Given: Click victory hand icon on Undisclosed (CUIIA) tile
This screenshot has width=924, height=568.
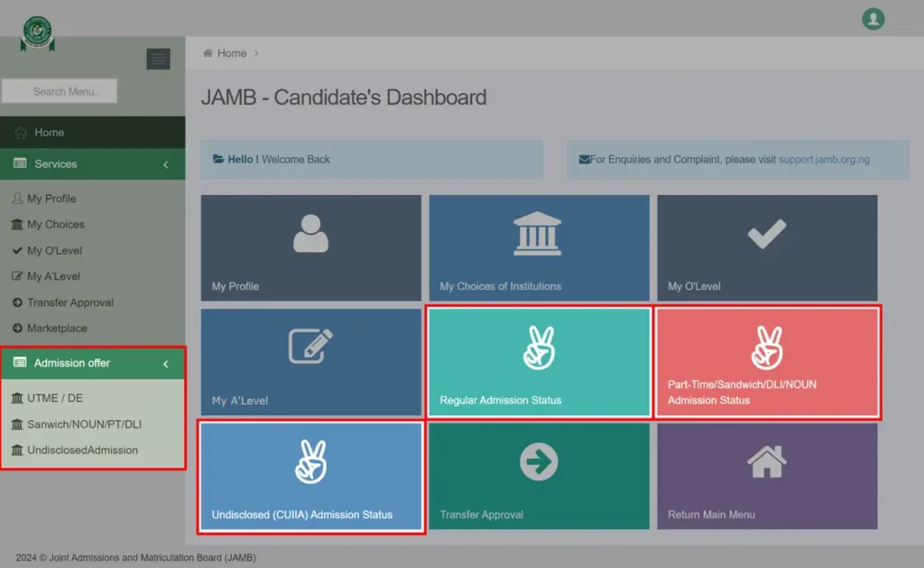Looking at the screenshot, I should click(x=310, y=461).
